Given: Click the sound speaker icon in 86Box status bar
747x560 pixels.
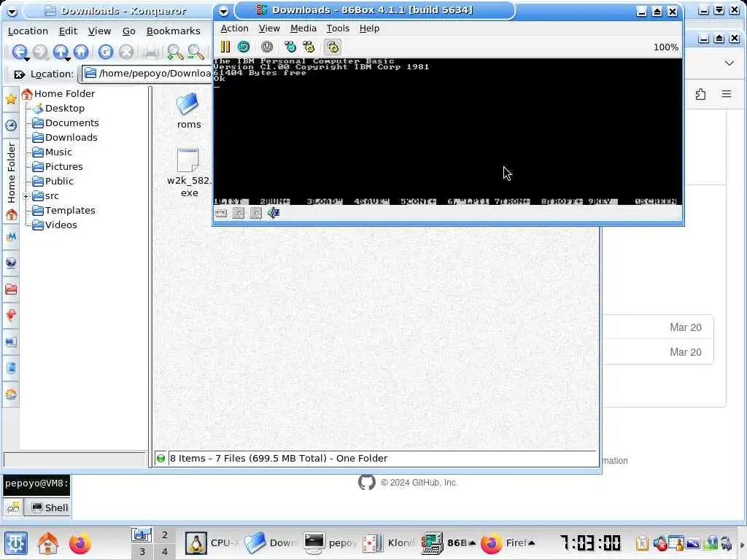Looking at the screenshot, I should pyautogui.click(x=274, y=213).
